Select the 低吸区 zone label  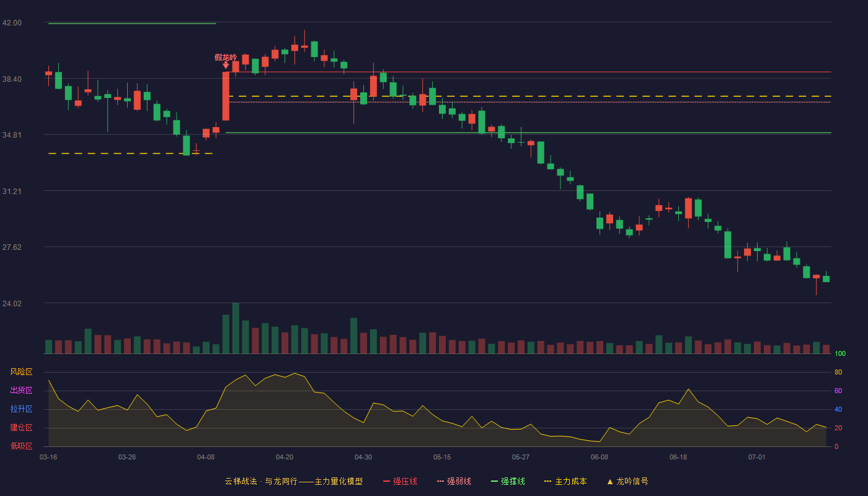point(21,446)
